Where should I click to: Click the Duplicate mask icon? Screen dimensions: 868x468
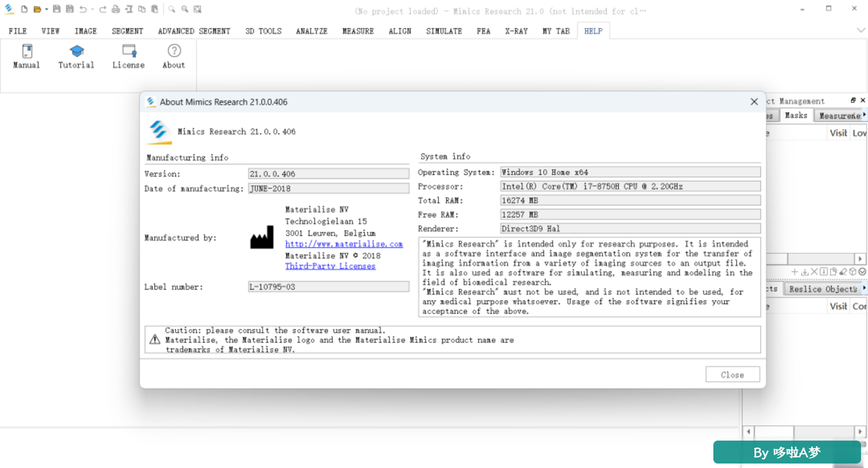click(833, 272)
